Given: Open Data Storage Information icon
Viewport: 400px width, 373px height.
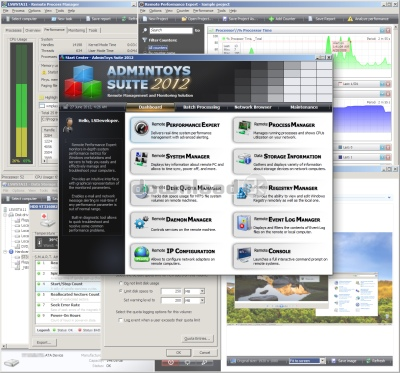Looking at the screenshot, I should pyautogui.click(x=244, y=159).
